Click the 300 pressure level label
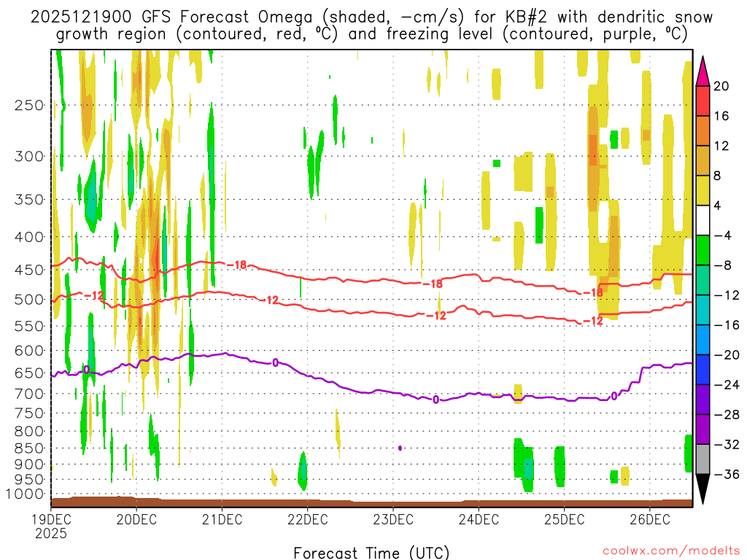747x560 pixels. tap(29, 156)
